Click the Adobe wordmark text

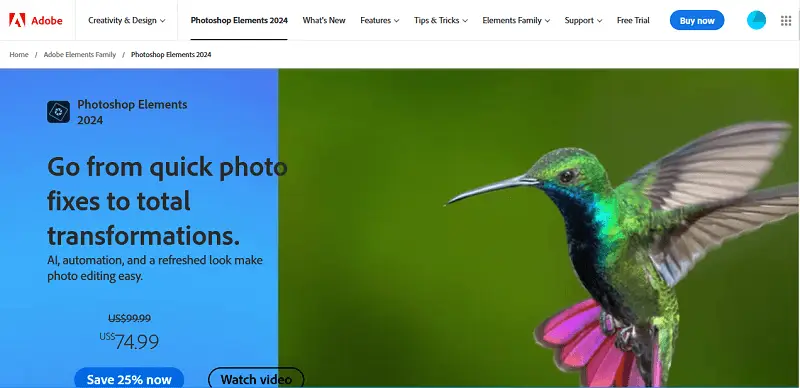pyautogui.click(x=46, y=20)
